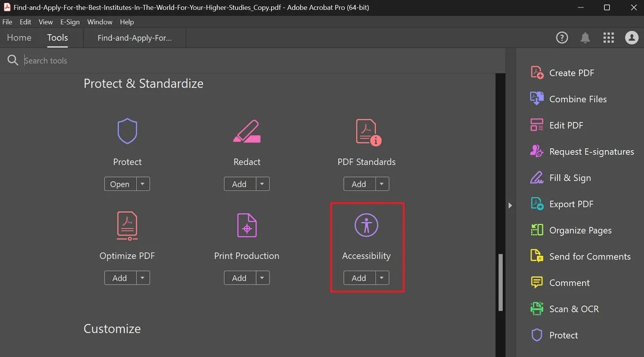Collapse the right sidebar panel arrow
644x357 pixels.
(x=510, y=205)
